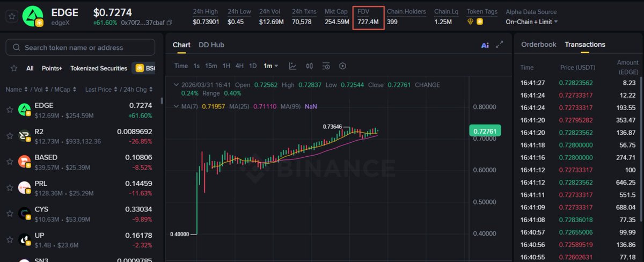644x262 pixels.
Task: Star the EDGE token in the header
Action: pos(11,16)
